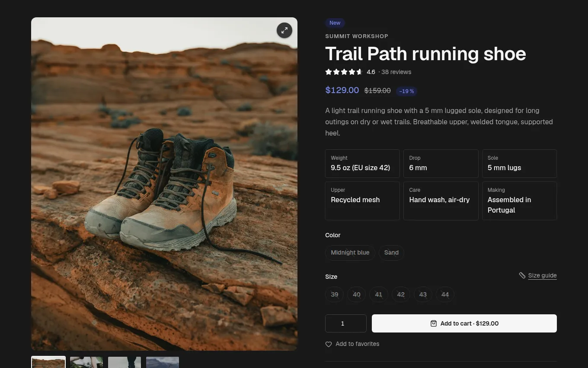Select size 42
588x368 pixels.
[401, 294]
